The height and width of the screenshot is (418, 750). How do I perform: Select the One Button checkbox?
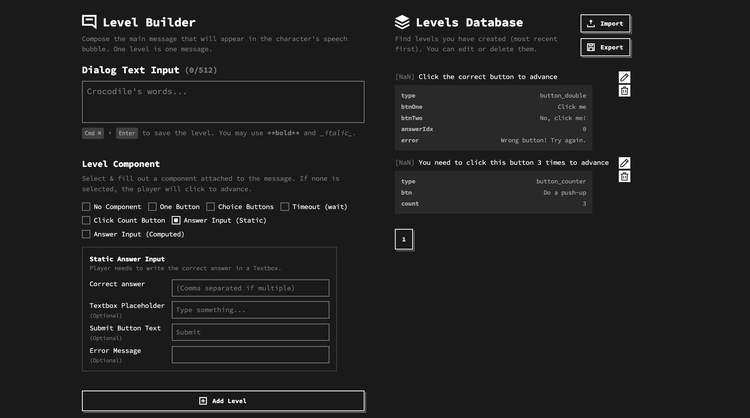point(152,207)
